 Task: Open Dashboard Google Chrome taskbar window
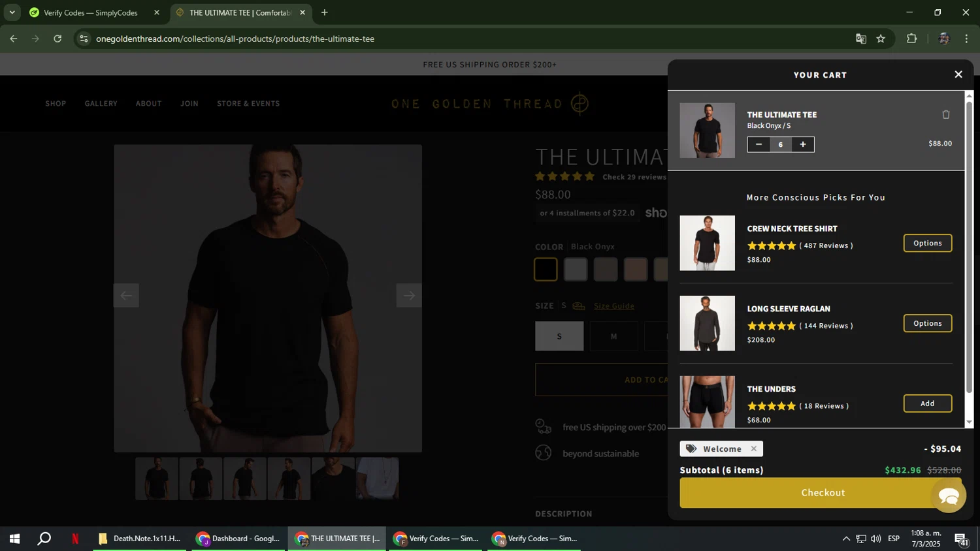click(238, 539)
